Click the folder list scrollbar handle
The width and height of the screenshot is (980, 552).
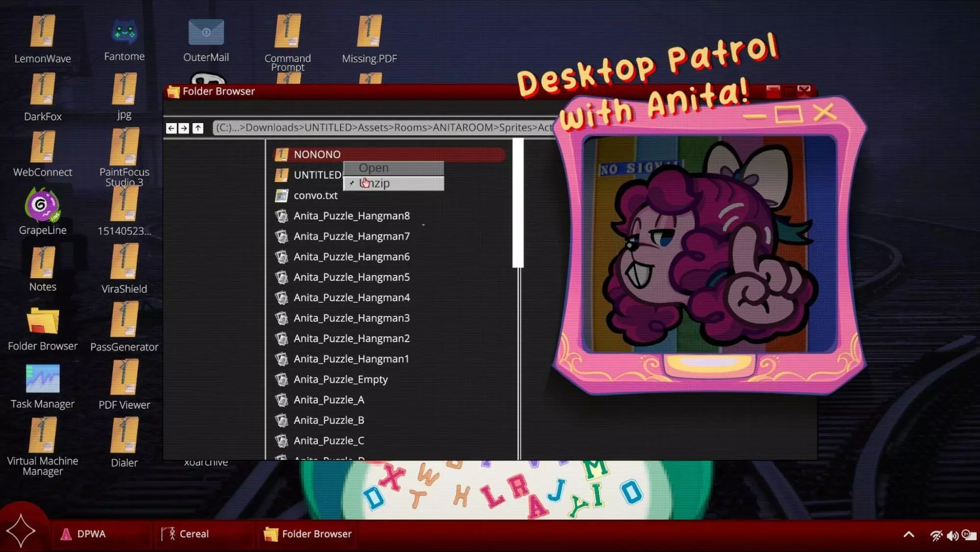[x=518, y=204]
